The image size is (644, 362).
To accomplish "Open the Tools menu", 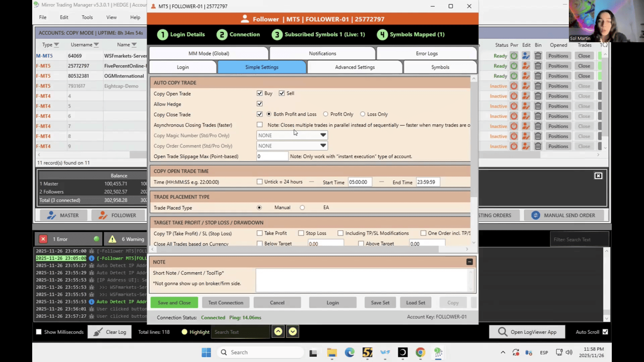I will (x=87, y=17).
